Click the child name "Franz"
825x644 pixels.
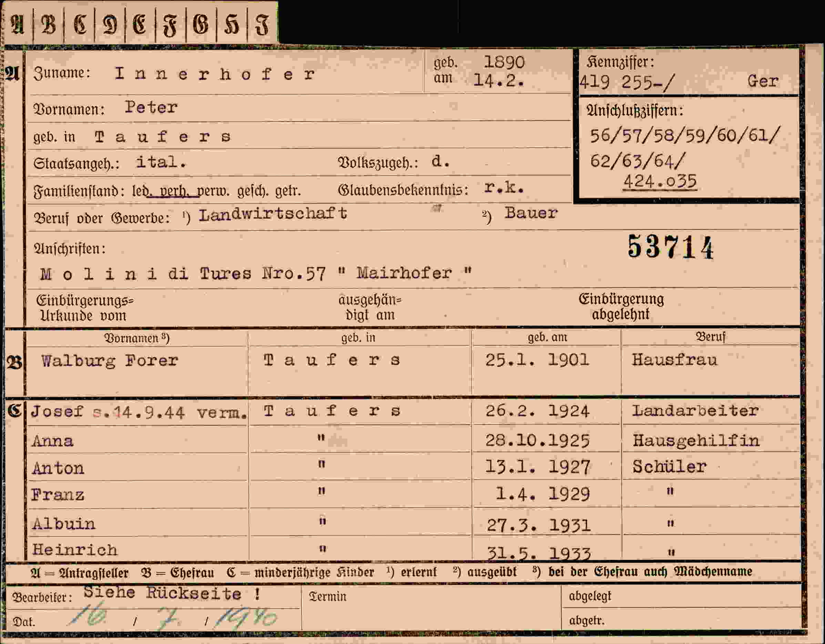click(x=58, y=495)
